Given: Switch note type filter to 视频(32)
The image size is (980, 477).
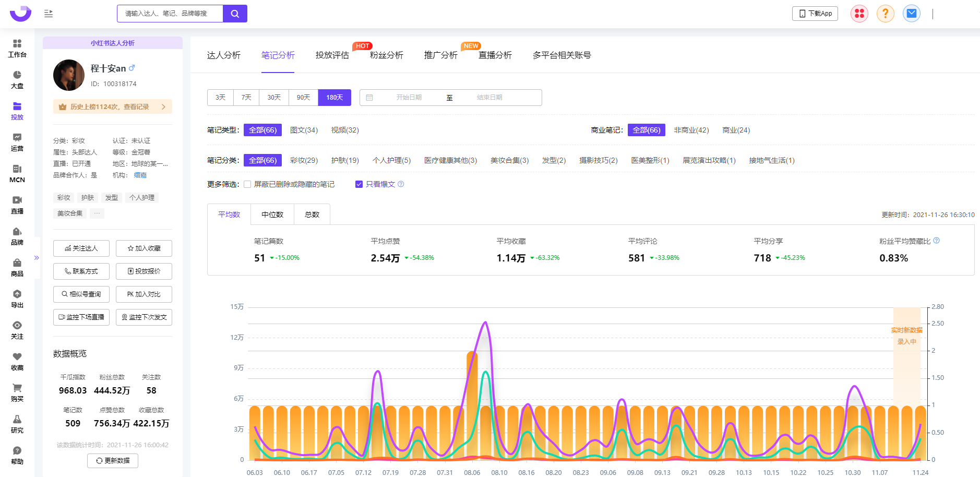Looking at the screenshot, I should (344, 130).
